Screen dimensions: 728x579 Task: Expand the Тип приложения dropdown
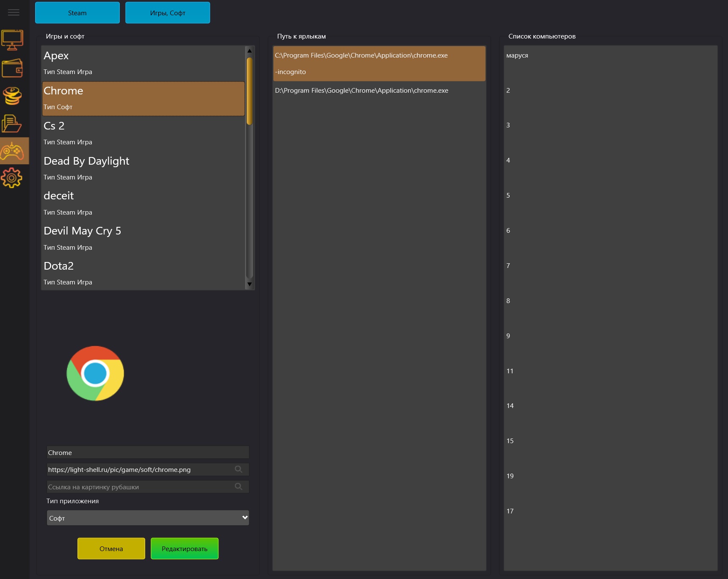point(148,518)
